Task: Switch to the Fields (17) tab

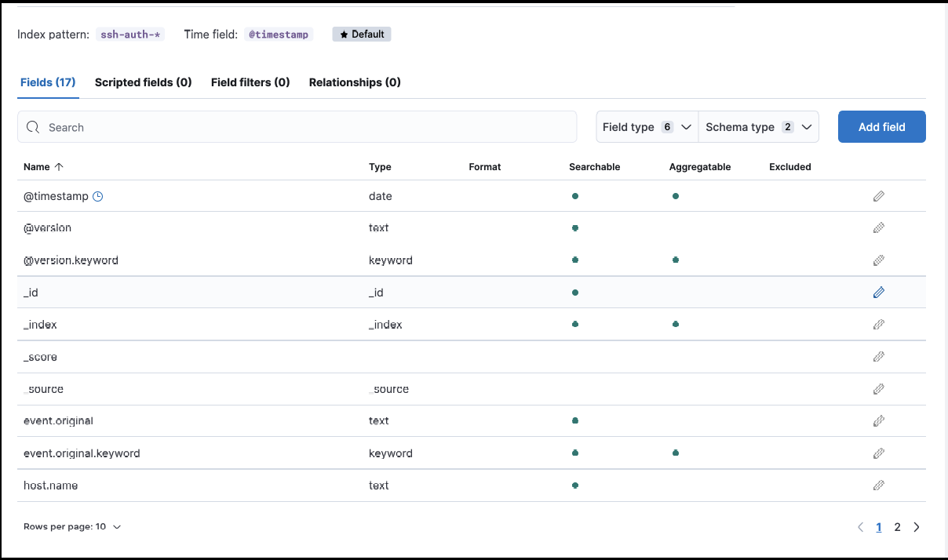Action: click(x=48, y=82)
